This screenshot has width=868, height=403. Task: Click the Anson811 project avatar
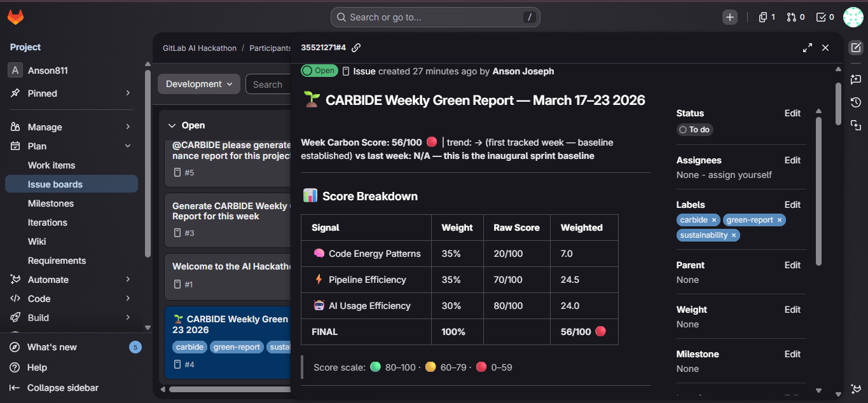click(15, 71)
